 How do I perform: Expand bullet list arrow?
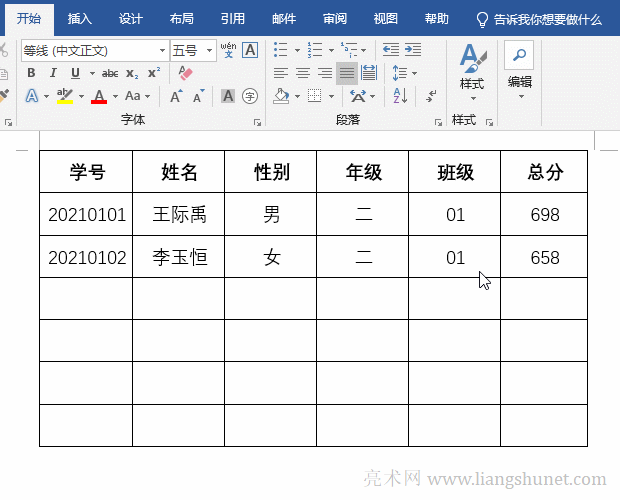pyautogui.click(x=297, y=51)
